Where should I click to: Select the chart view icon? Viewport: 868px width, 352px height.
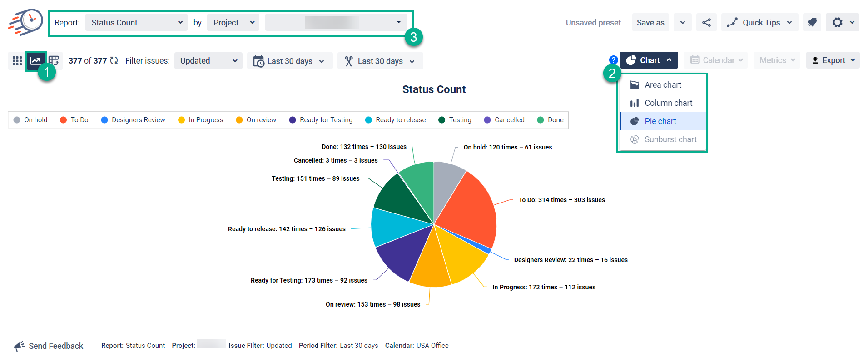[x=35, y=60]
